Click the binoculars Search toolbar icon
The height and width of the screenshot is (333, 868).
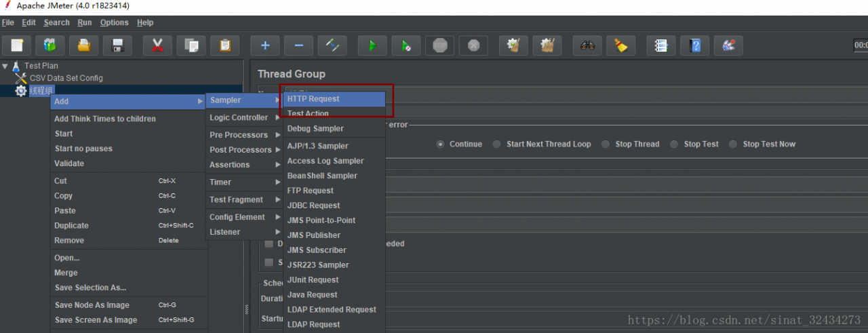[x=587, y=45]
